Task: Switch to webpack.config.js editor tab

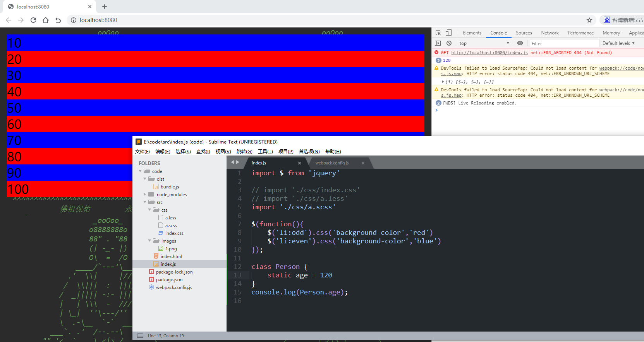Action: [332, 163]
